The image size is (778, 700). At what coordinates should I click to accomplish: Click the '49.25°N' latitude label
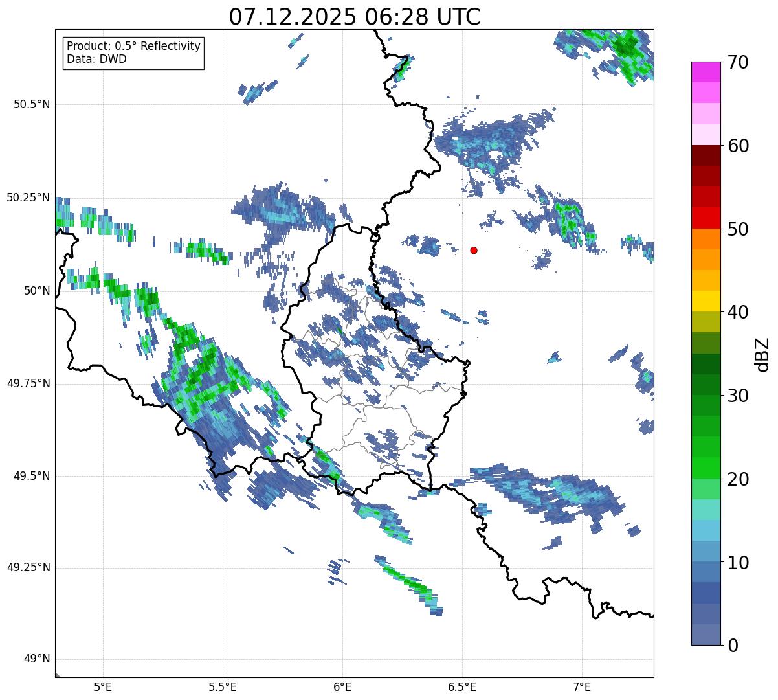click(28, 567)
